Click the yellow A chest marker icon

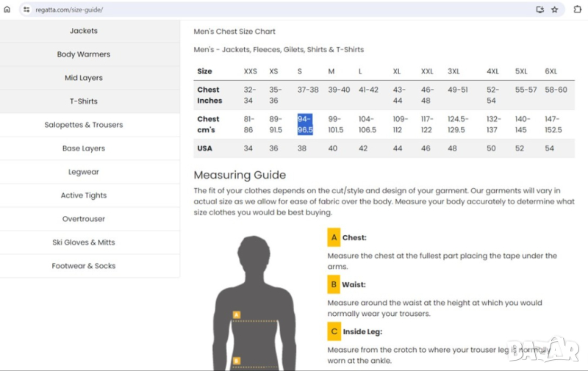coord(334,237)
